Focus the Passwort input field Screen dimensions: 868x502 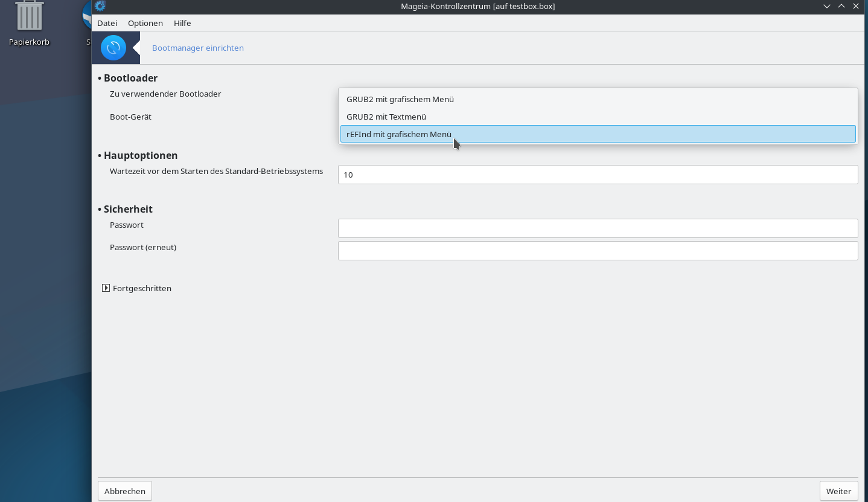coord(598,228)
